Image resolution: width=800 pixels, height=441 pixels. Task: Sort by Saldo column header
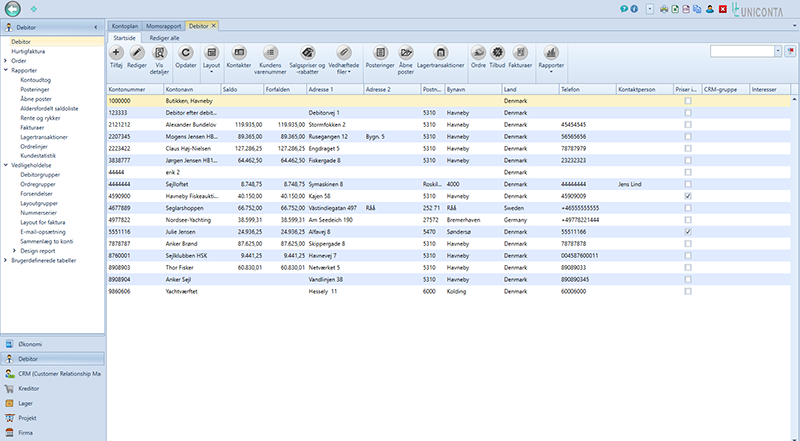point(242,89)
